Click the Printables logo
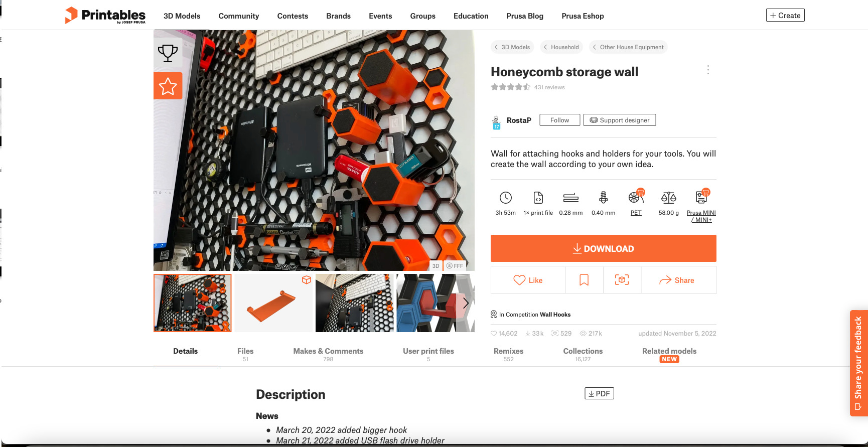 pyautogui.click(x=105, y=16)
